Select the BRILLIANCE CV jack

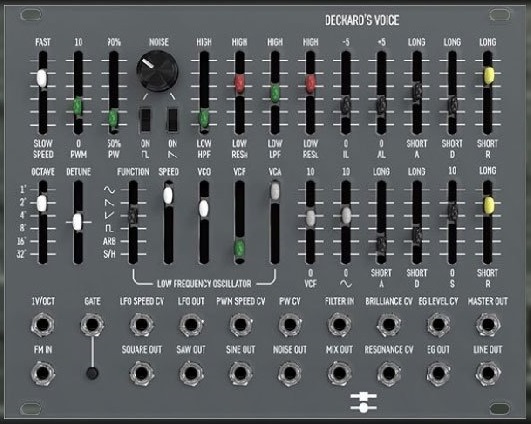tap(389, 324)
